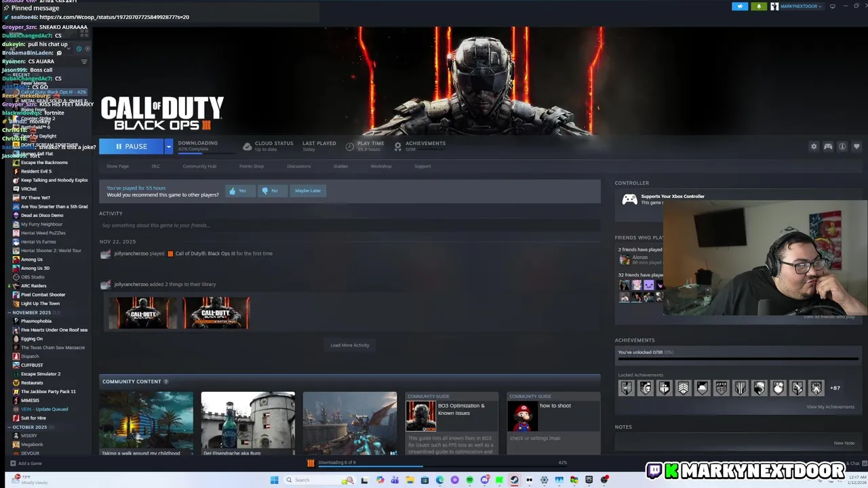Open Spotify from taskbar
The height and width of the screenshot is (488, 868).
point(469,480)
